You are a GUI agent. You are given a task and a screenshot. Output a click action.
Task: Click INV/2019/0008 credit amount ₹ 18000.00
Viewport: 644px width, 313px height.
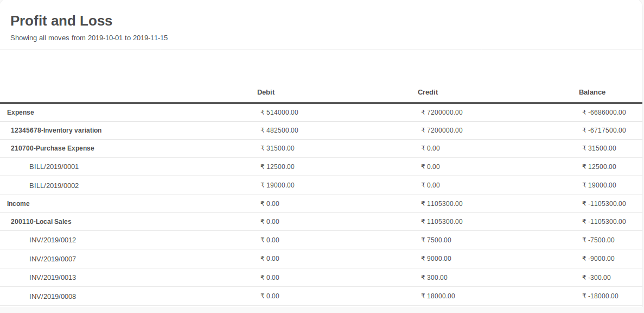click(x=438, y=296)
